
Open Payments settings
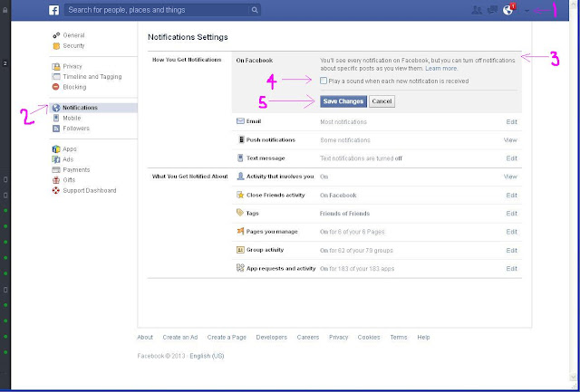tap(76, 170)
